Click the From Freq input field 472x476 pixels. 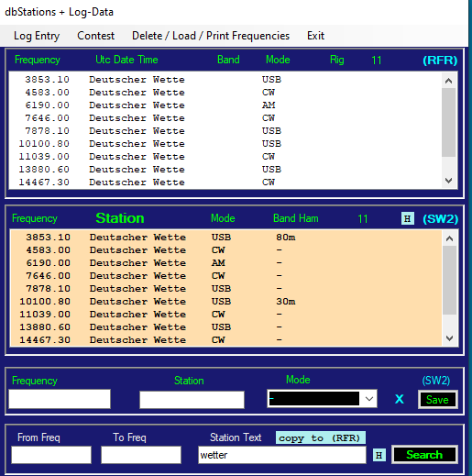click(x=51, y=455)
